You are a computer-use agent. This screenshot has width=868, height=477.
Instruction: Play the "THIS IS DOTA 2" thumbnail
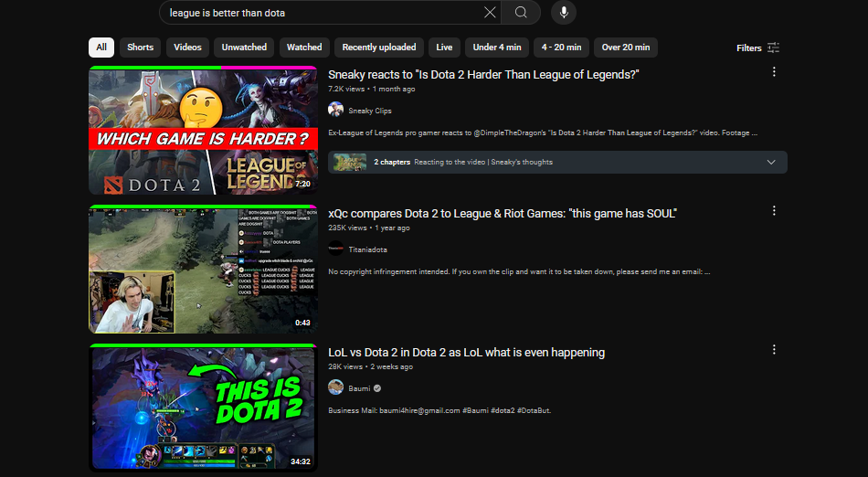[203, 408]
